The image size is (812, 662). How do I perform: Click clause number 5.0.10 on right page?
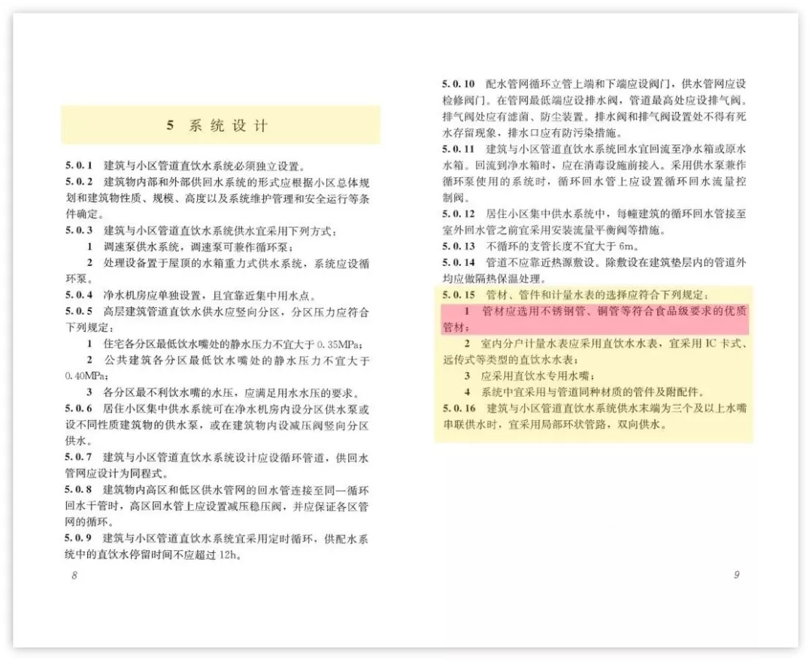click(x=459, y=83)
